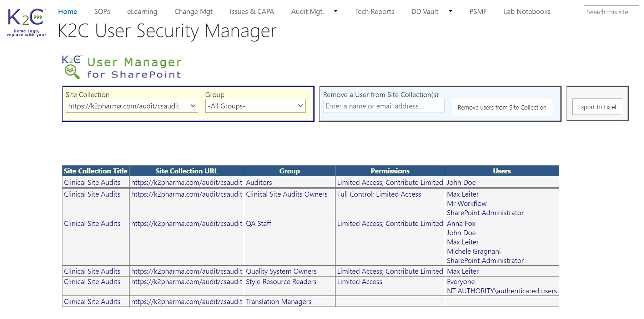Click Max Leiter in Quality System Owners row
Viewport: 644px width, 319px height.
coord(463,271)
